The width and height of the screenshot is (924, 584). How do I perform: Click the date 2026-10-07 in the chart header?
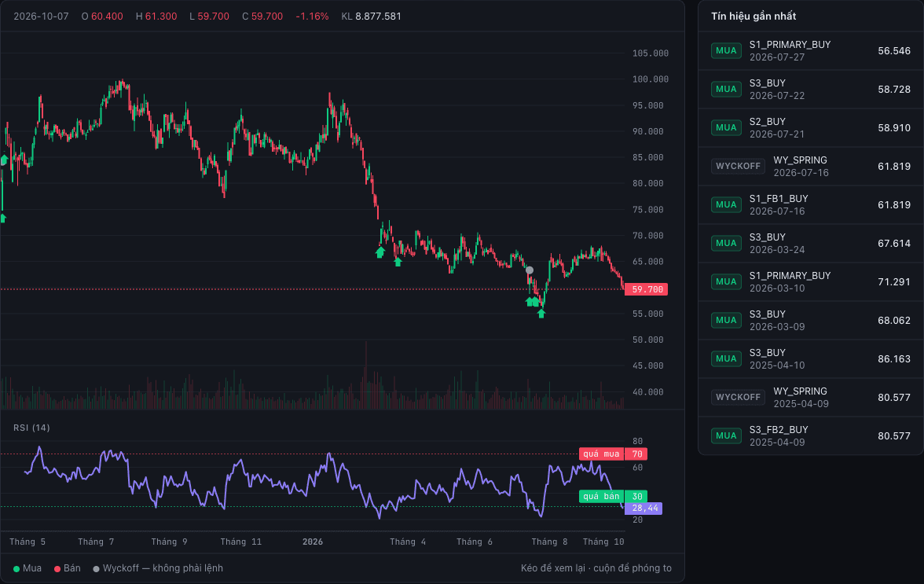41,17
